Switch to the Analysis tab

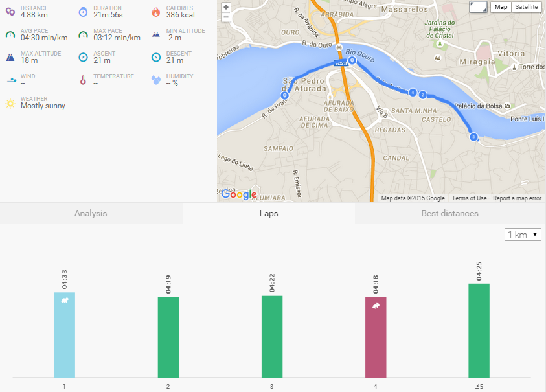(91, 214)
